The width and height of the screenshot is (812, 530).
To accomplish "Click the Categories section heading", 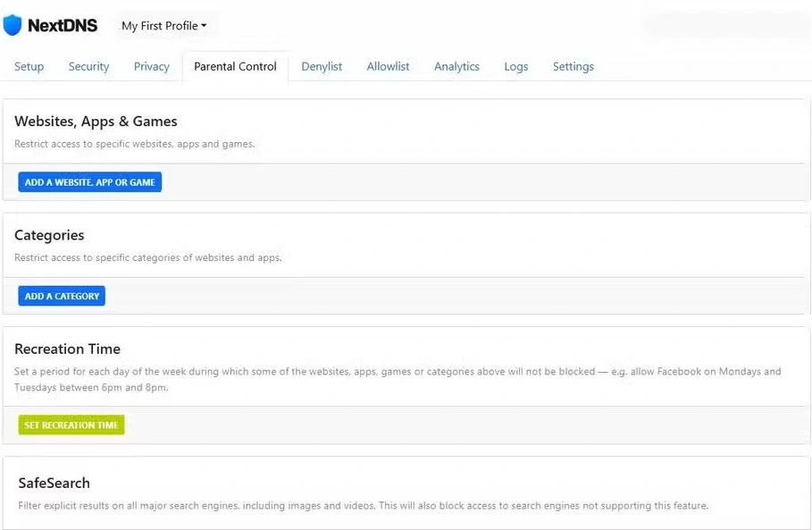I will pyautogui.click(x=49, y=235).
